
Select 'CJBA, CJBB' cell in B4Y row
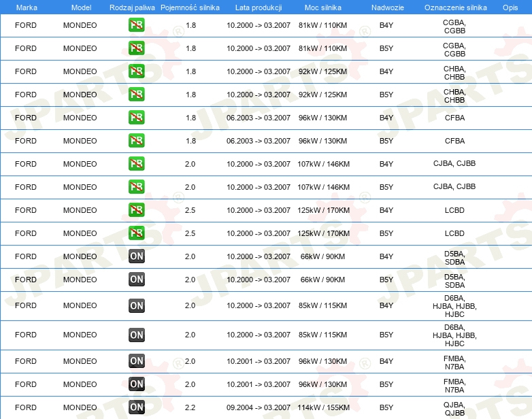[454, 163]
